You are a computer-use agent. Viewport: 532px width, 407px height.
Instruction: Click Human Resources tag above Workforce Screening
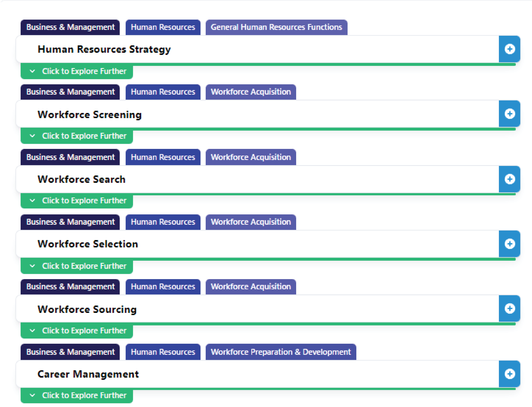[163, 92]
